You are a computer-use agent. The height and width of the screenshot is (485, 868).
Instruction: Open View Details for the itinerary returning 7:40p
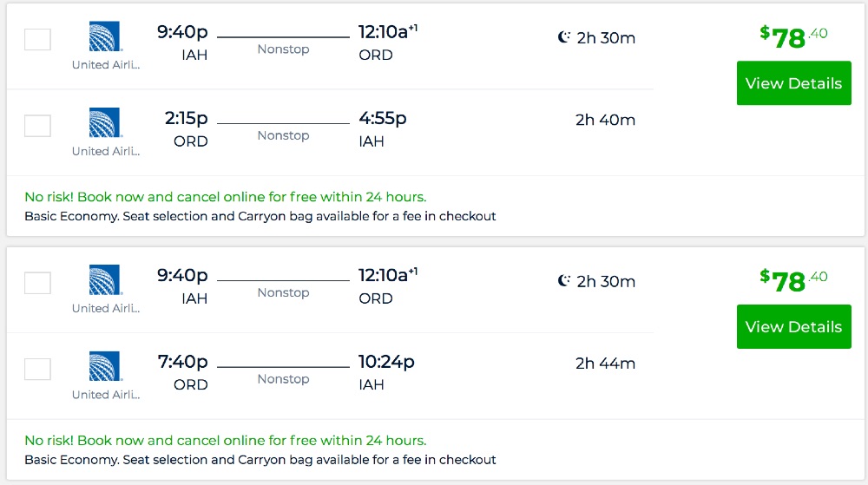[793, 327]
